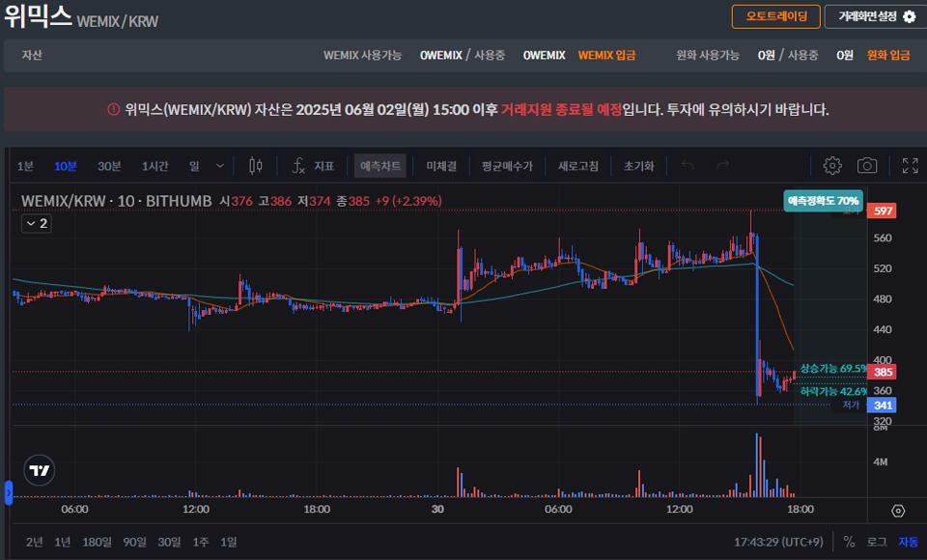Set chart range to 2년
Screen dimensions: 927x560
click(x=35, y=542)
